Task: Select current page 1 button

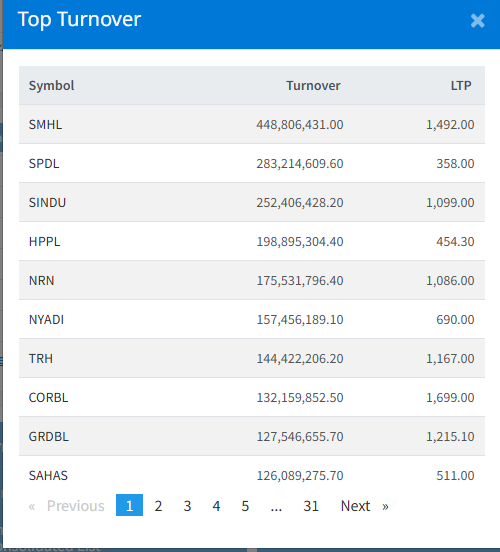Action: click(x=129, y=505)
